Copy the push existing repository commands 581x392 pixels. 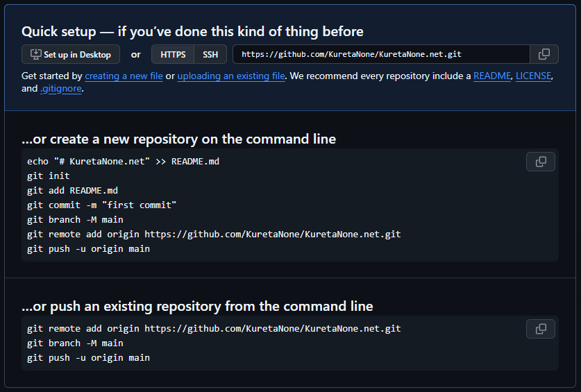[x=541, y=329]
